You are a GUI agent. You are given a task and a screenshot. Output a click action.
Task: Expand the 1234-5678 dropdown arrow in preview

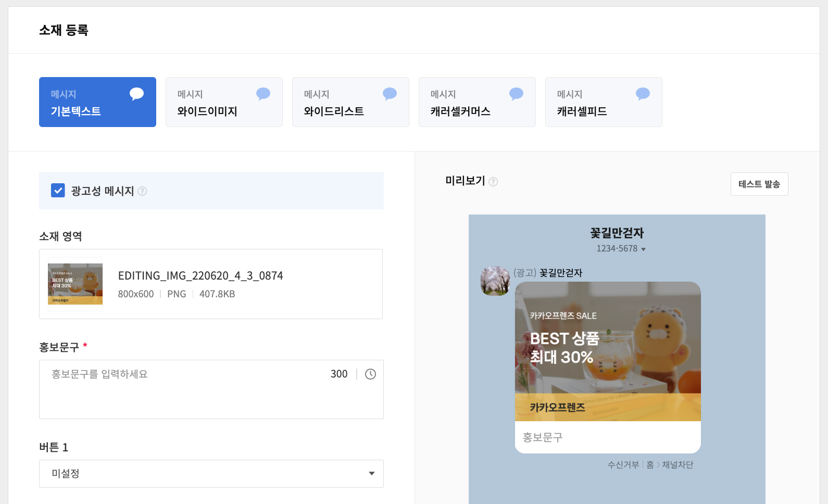click(x=643, y=249)
